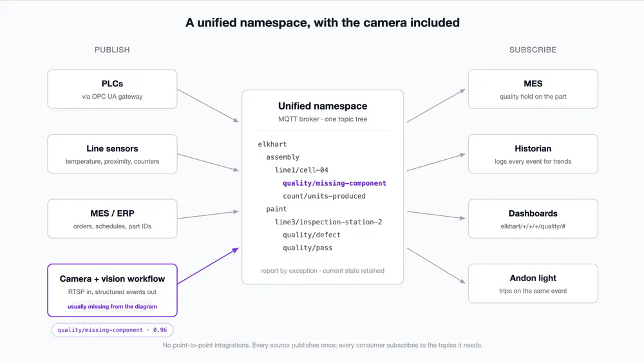Viewport: 644px width, 363px height.
Task: Select the 'paint' topic node
Action: (276, 209)
